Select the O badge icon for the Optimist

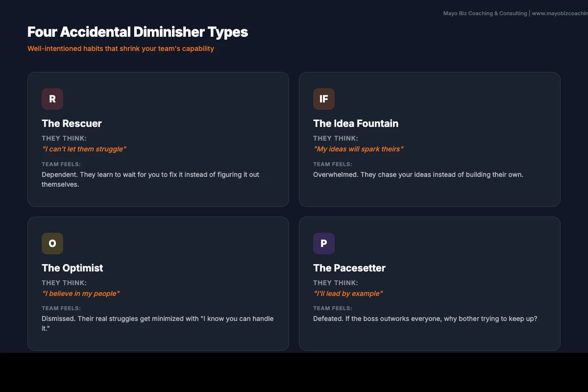(52, 244)
